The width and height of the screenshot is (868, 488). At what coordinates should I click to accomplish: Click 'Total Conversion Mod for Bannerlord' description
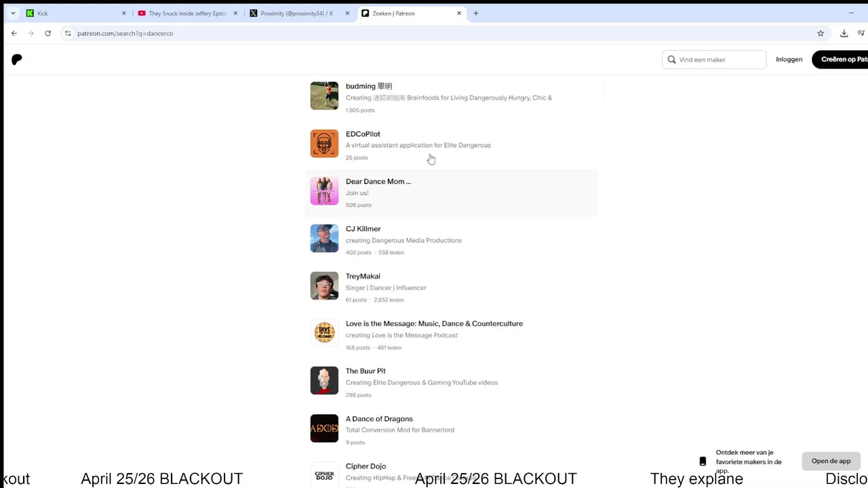[x=400, y=430]
